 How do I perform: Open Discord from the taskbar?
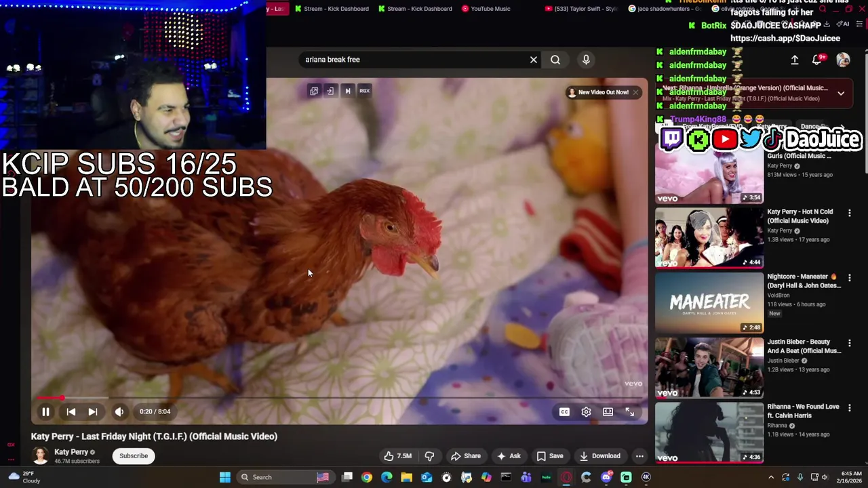pos(606,477)
